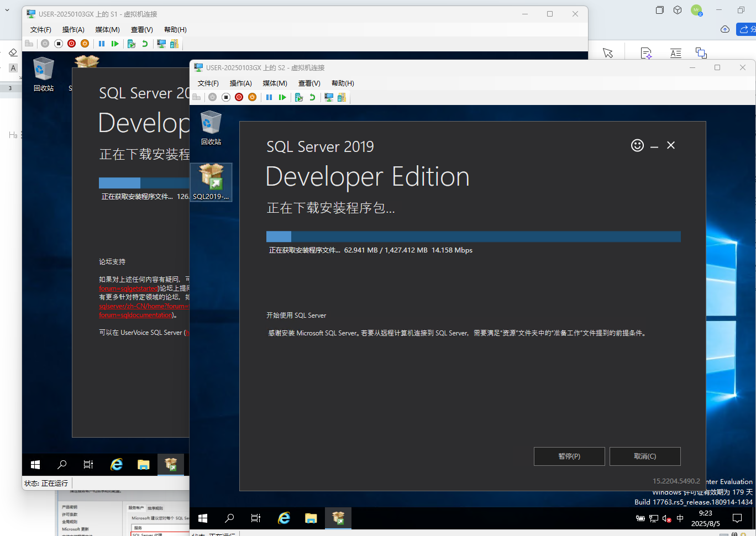The height and width of the screenshot is (536, 756).
Task: Click 取消(C) button in SQL Server installer
Action: [645, 456]
